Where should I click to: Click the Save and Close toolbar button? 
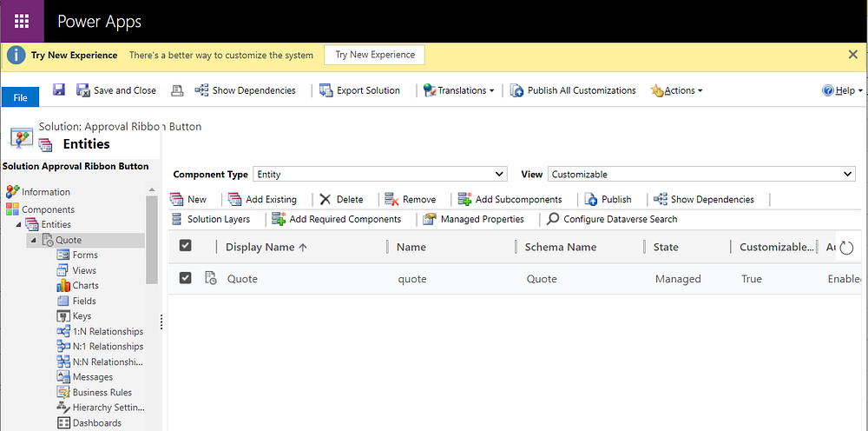(x=116, y=90)
